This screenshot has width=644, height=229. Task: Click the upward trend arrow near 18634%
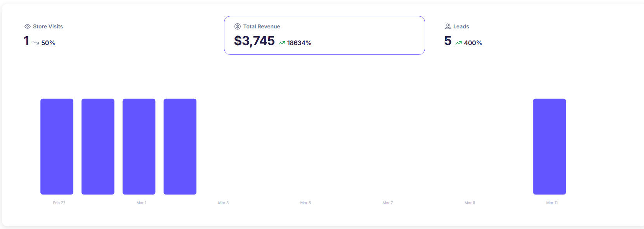pyautogui.click(x=282, y=43)
